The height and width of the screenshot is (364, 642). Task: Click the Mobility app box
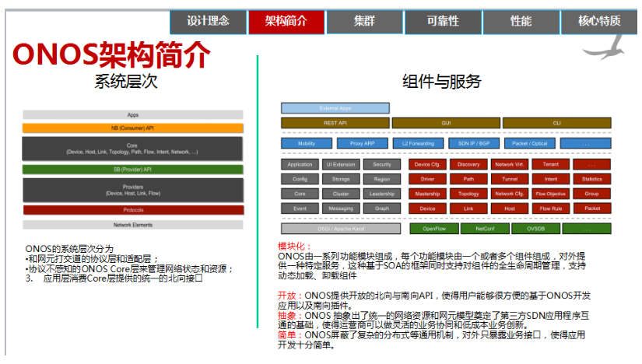pyautogui.click(x=307, y=143)
